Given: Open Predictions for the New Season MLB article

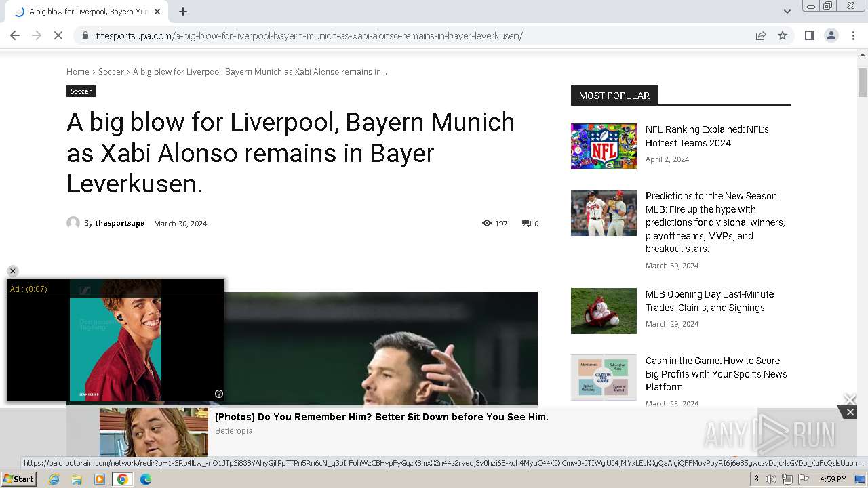Looking at the screenshot, I should 715,222.
